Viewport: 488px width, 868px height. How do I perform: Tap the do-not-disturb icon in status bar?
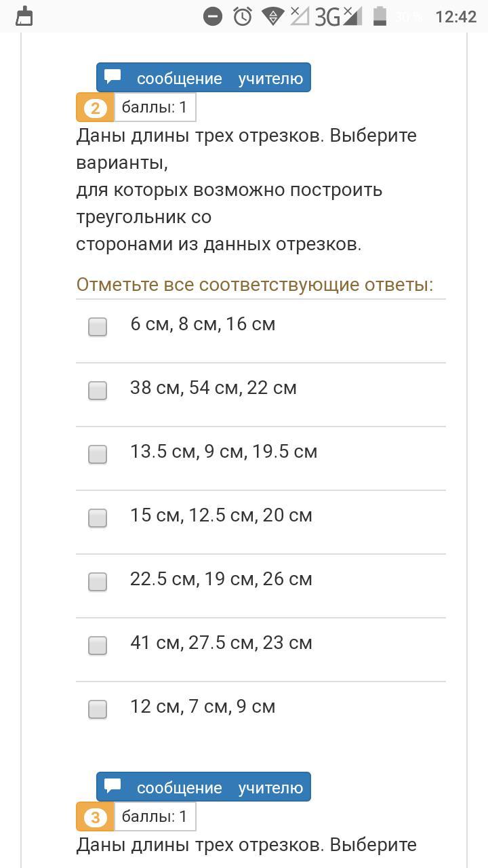pyautogui.click(x=213, y=16)
